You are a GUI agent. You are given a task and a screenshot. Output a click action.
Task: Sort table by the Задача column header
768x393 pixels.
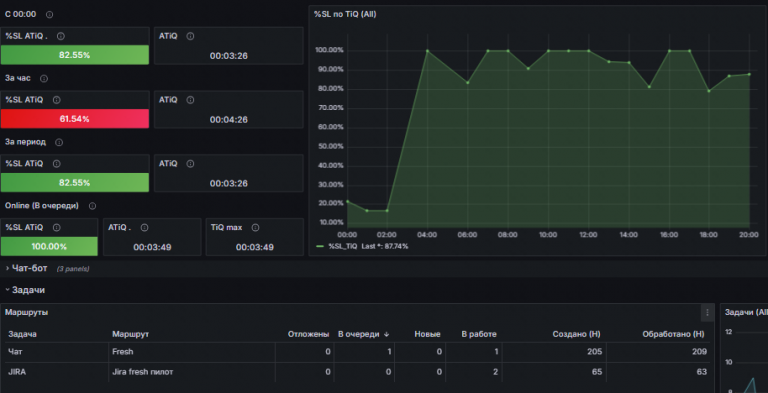click(x=23, y=334)
